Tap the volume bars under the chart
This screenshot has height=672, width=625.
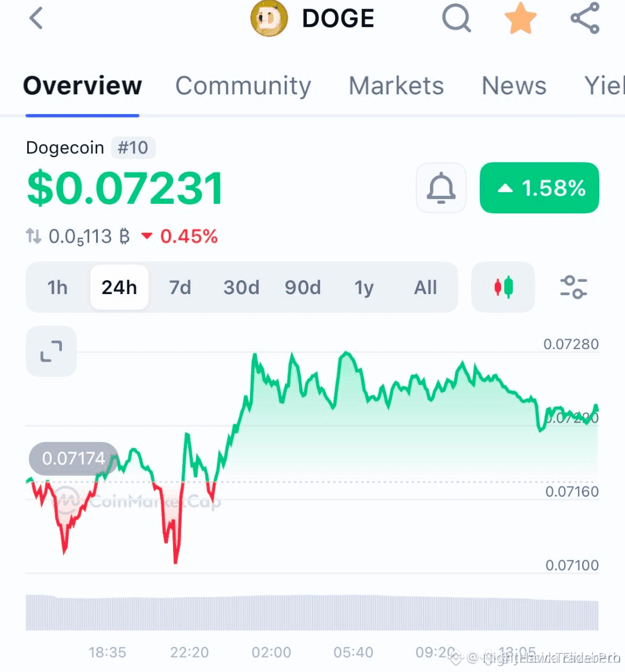click(x=312, y=612)
